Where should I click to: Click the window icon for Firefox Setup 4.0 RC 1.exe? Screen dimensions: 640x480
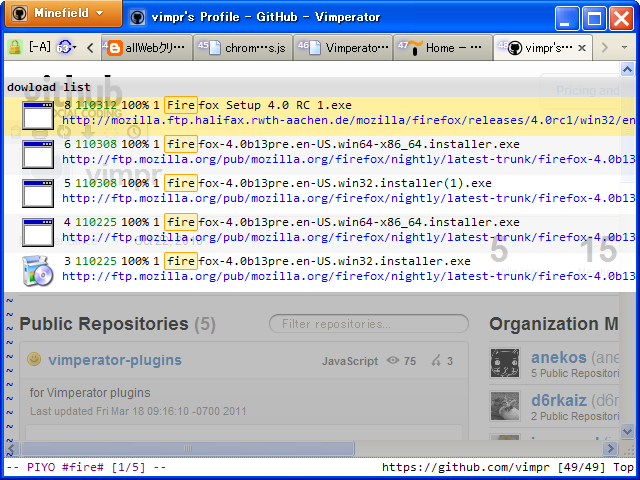click(38, 116)
